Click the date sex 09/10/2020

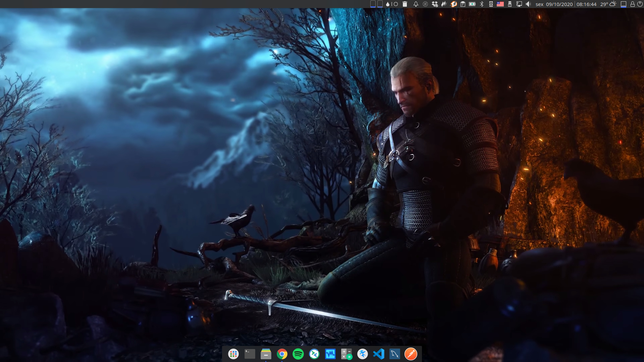(554, 4)
